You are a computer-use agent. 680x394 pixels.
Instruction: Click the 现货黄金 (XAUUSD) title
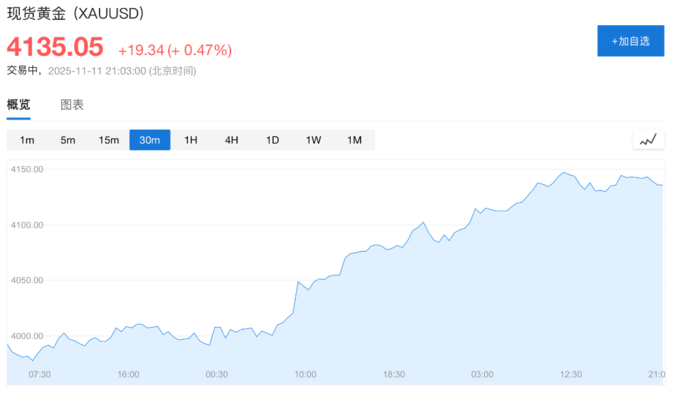click(x=75, y=13)
